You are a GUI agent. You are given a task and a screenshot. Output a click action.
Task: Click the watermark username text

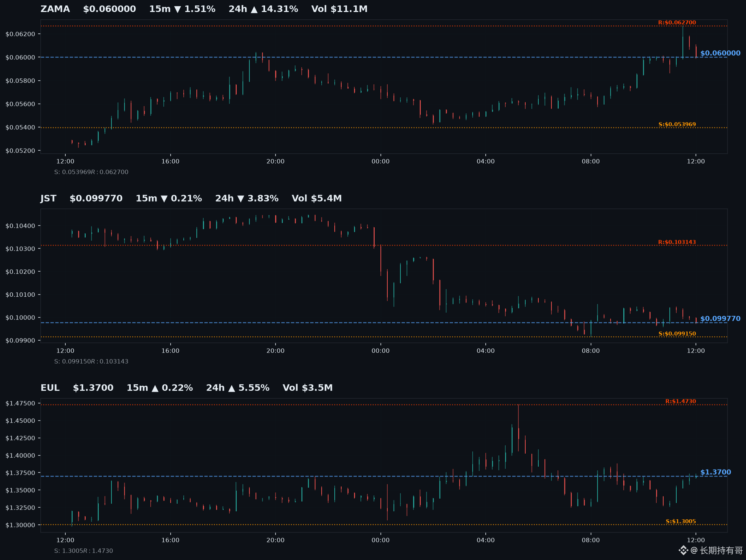(x=717, y=551)
